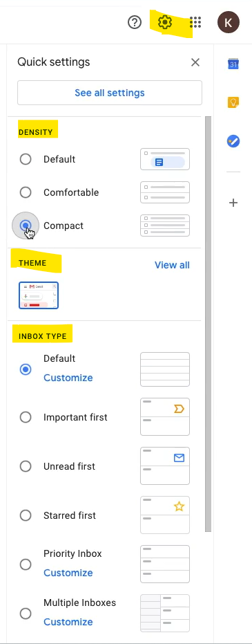Viewport: 252px width, 644px height.
Task: Open the Help question mark icon
Action: (135, 22)
